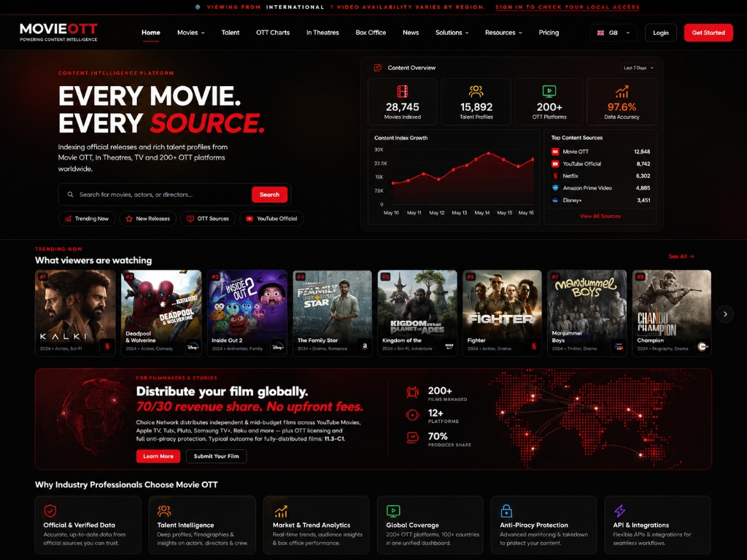Click the 70% Producer Share icon

[x=413, y=437]
